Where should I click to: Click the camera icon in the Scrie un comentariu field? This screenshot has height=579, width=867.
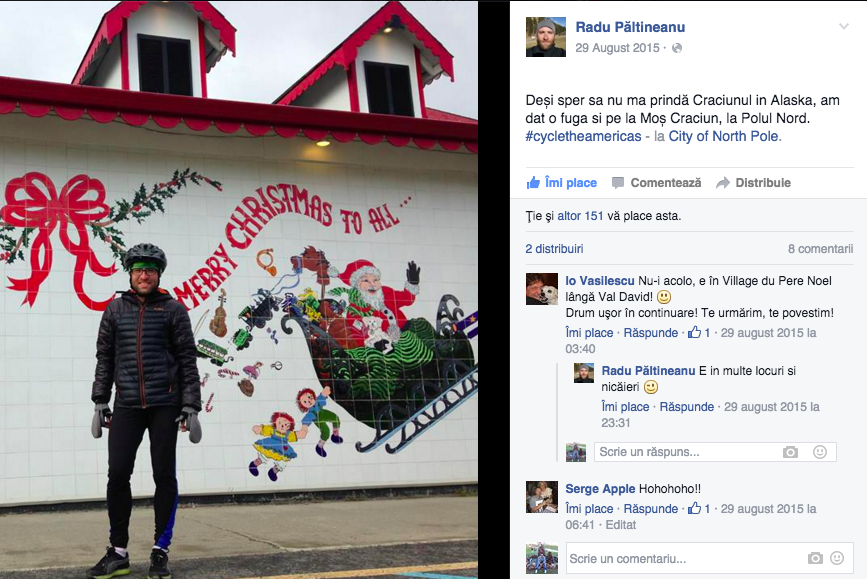pos(815,559)
